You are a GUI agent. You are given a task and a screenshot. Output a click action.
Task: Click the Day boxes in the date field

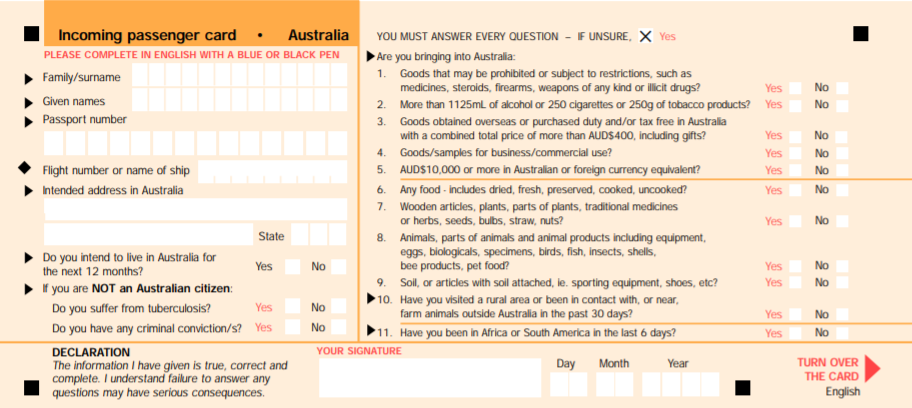click(x=568, y=384)
